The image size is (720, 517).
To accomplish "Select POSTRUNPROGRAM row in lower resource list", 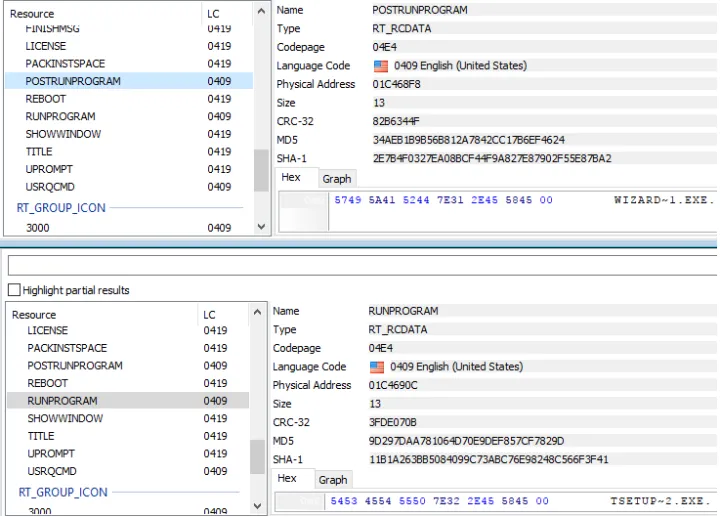I will coord(128,365).
